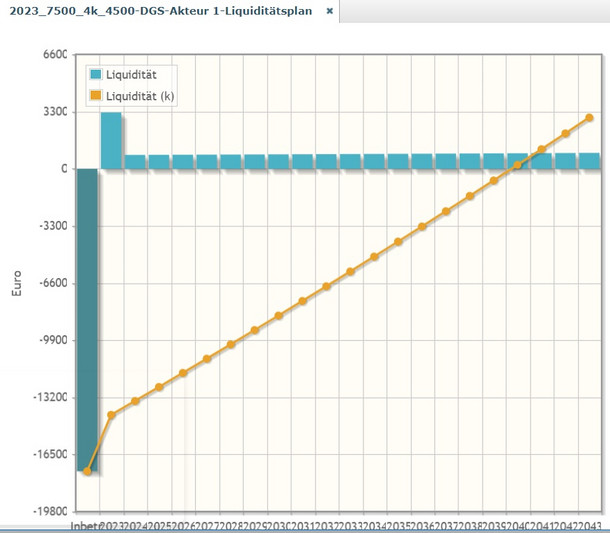This screenshot has height=533, width=610.
Task: Click the -16500 y-axis tick label
Action: tap(47, 454)
